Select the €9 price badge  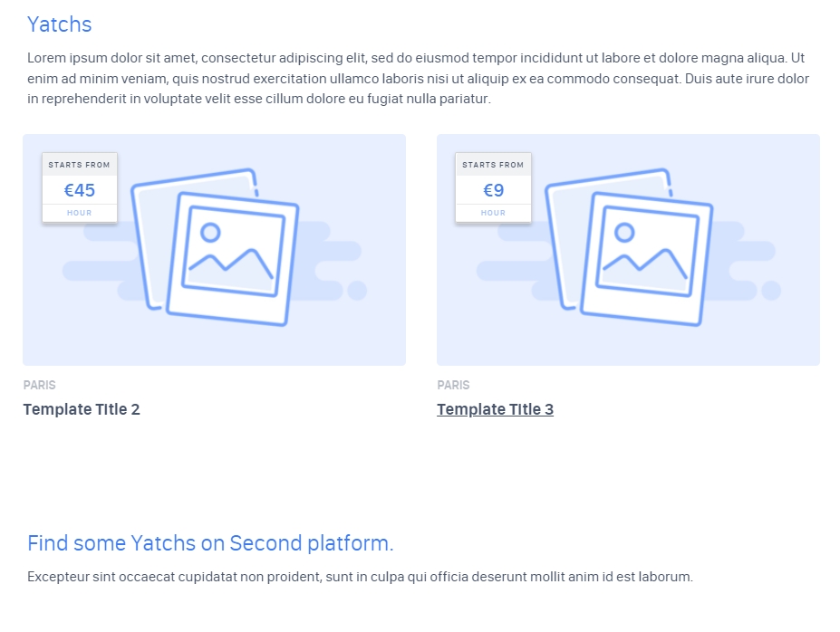point(493,187)
